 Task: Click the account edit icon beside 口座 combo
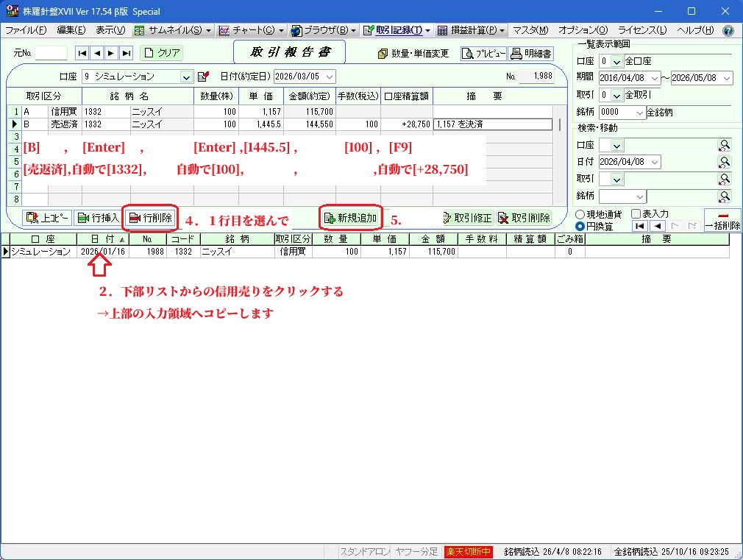[204, 77]
